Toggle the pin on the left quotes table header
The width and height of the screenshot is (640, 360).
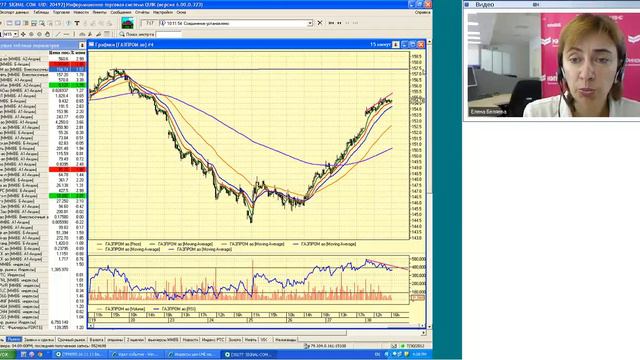[x=82, y=45]
